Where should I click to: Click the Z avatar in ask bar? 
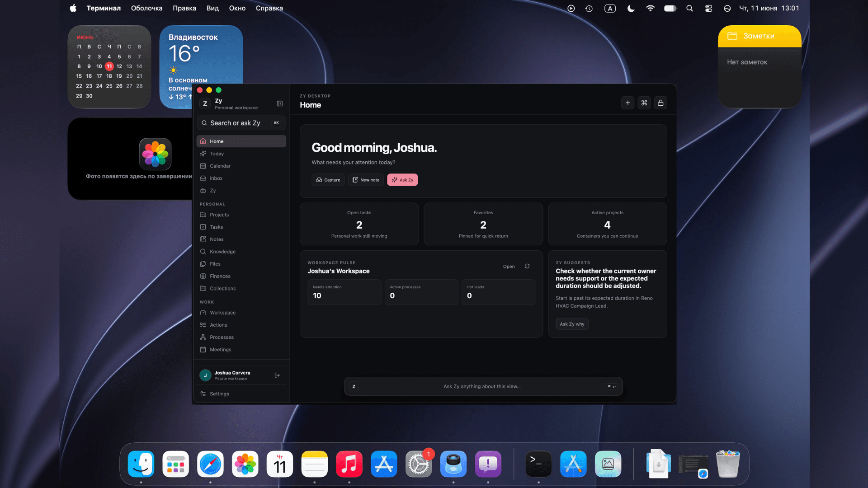tap(354, 386)
